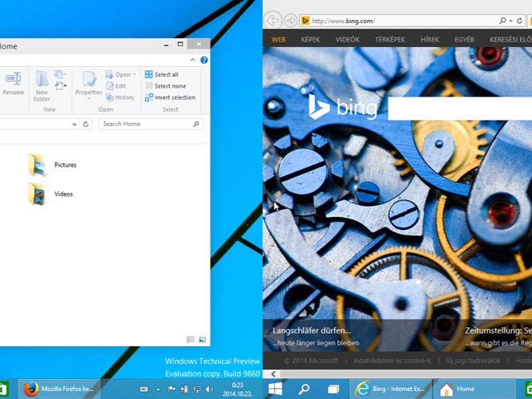Open the KÉPEK tab on Bing

[x=310, y=39]
